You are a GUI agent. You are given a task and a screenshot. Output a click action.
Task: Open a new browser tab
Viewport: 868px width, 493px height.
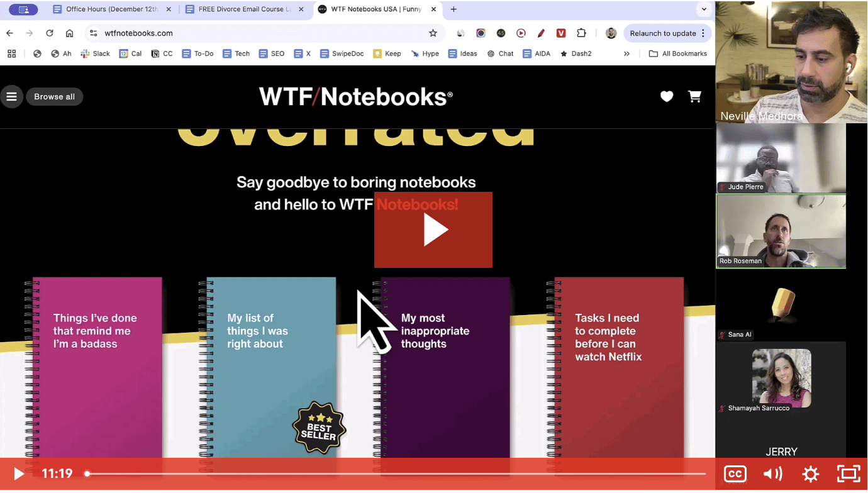coord(453,9)
